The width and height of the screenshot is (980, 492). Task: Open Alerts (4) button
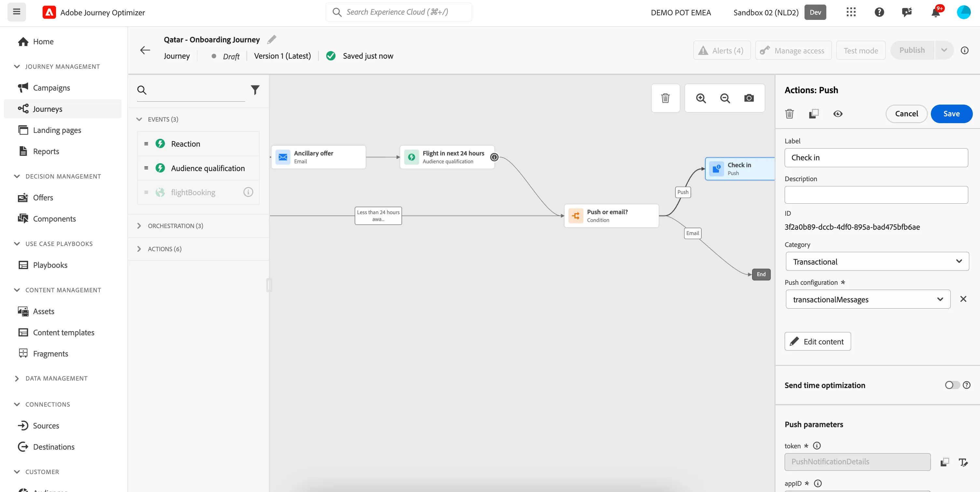pyautogui.click(x=722, y=50)
